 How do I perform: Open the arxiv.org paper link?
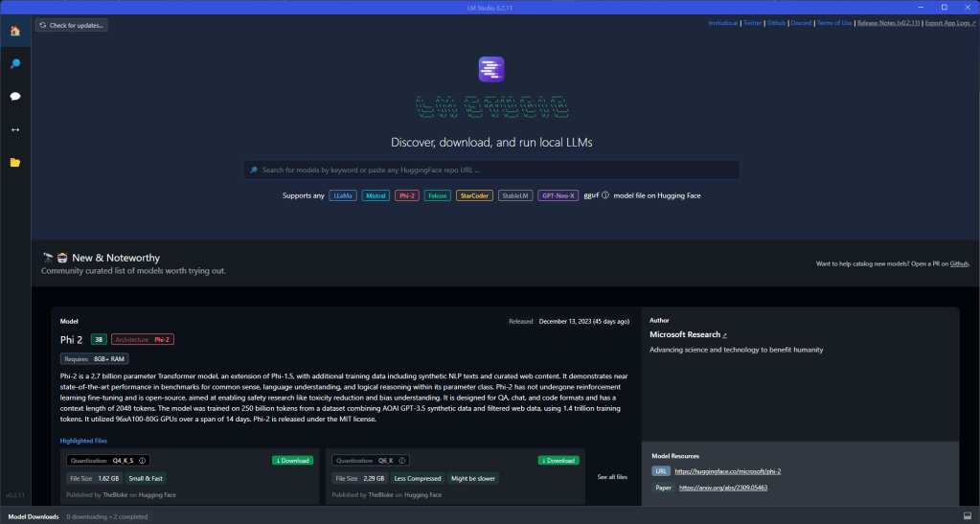coord(722,488)
